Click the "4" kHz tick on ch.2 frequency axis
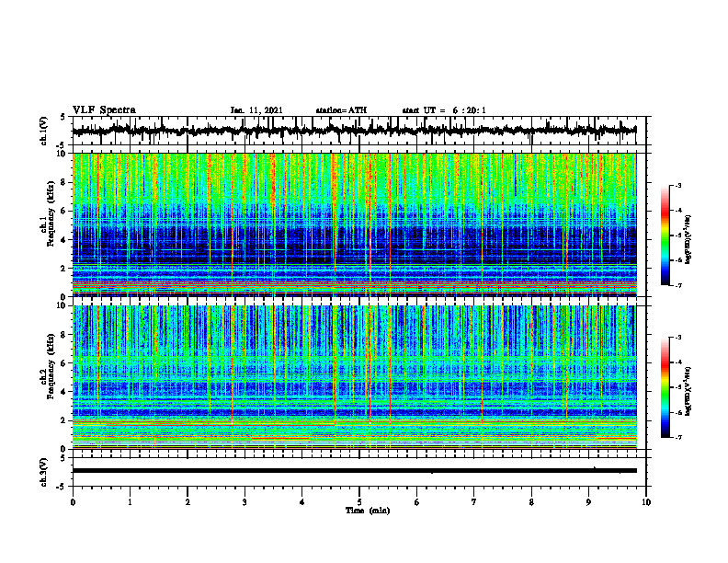 pyautogui.click(x=63, y=392)
